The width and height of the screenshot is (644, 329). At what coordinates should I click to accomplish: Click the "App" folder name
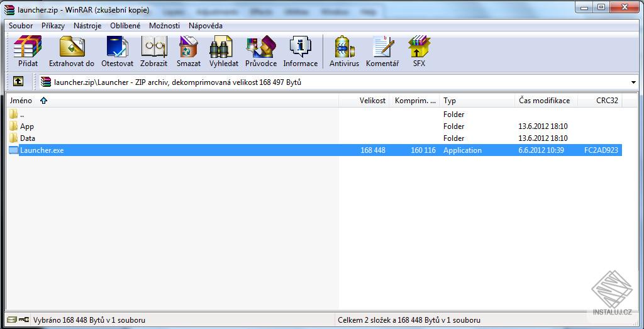tap(26, 126)
